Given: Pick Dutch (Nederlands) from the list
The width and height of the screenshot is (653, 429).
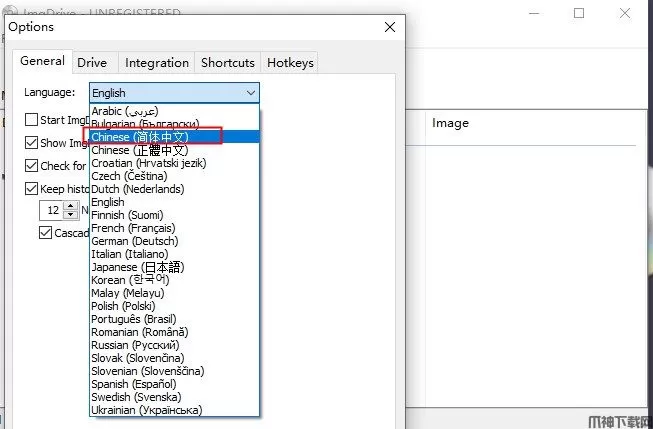Looking at the screenshot, I should (x=174, y=189).
